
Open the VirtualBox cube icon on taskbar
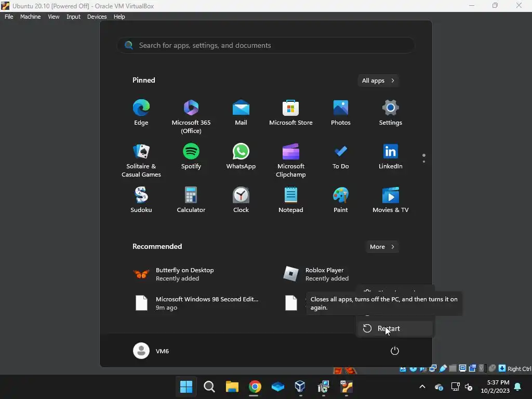300,387
